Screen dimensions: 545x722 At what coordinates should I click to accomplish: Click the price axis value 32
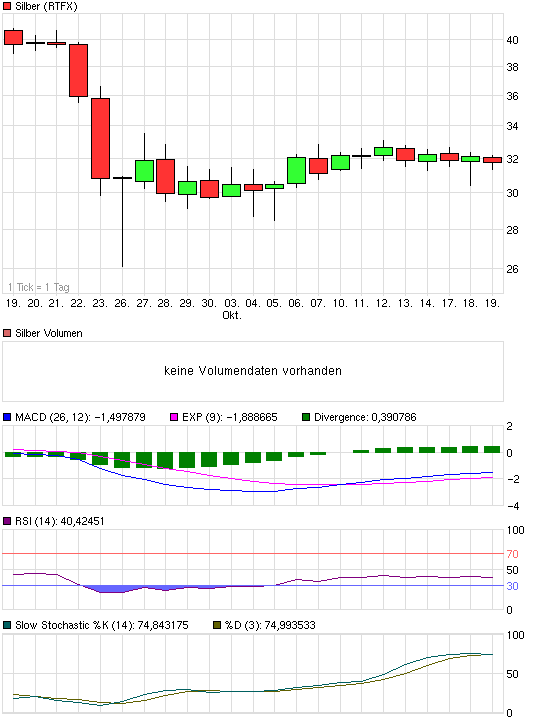coord(512,159)
